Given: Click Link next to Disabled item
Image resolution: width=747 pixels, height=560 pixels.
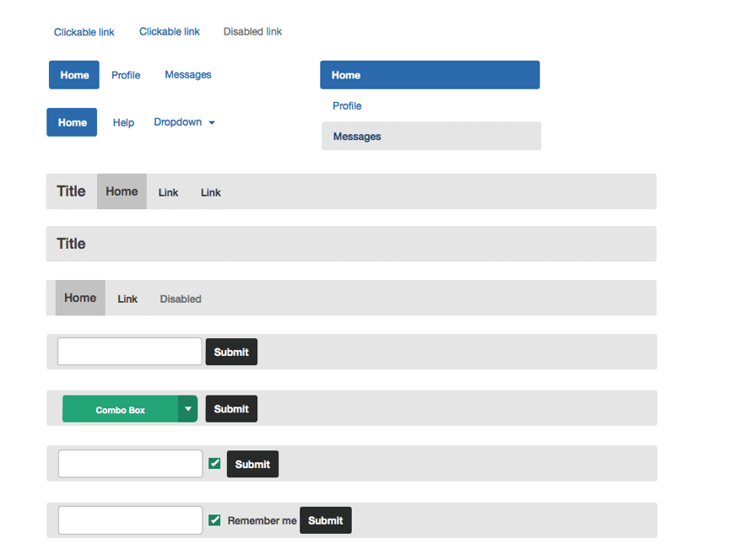Looking at the screenshot, I should point(127,299).
